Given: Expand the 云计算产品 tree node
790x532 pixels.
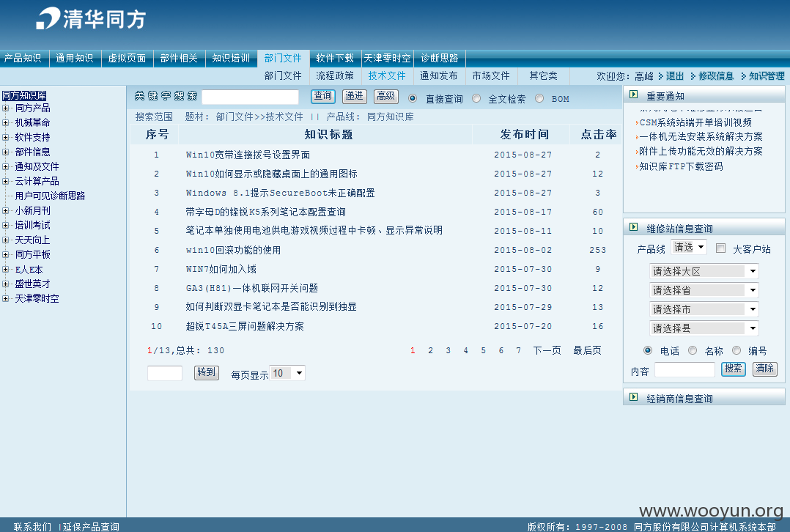Looking at the screenshot, I should tap(5, 181).
